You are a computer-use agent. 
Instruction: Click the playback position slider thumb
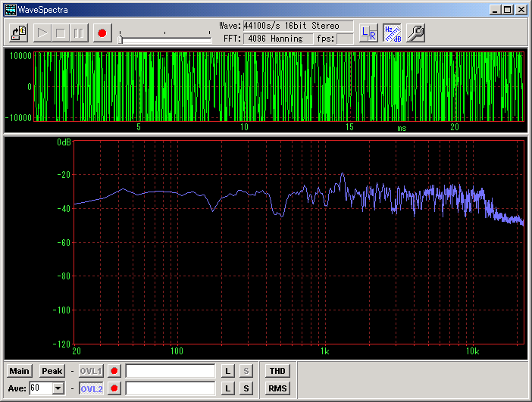point(120,39)
